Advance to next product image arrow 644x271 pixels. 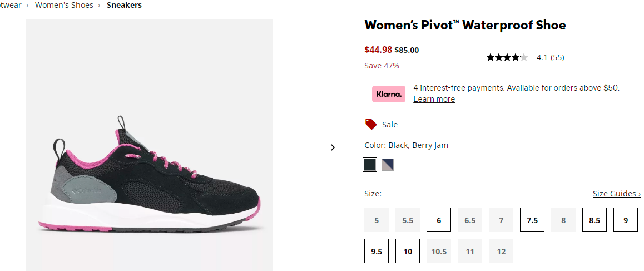coord(333,147)
